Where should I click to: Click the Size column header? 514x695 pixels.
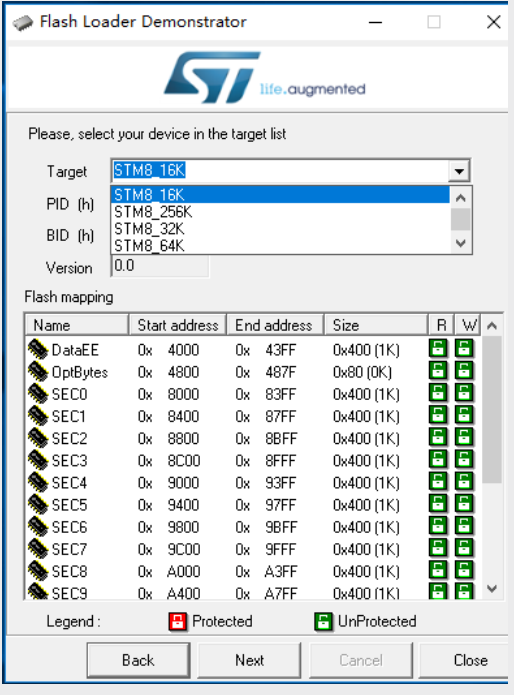[376, 325]
